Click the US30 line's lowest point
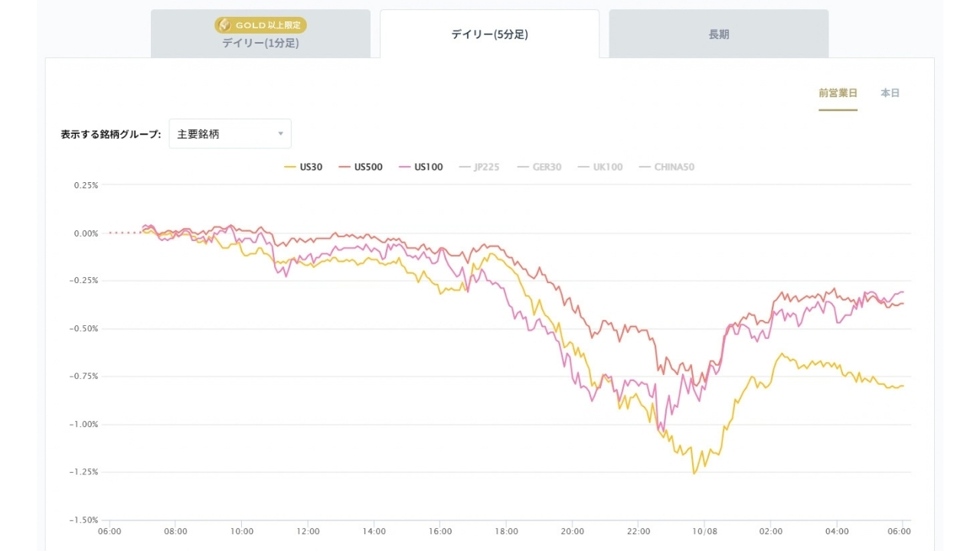This screenshot has height=551, width=980. coord(694,474)
